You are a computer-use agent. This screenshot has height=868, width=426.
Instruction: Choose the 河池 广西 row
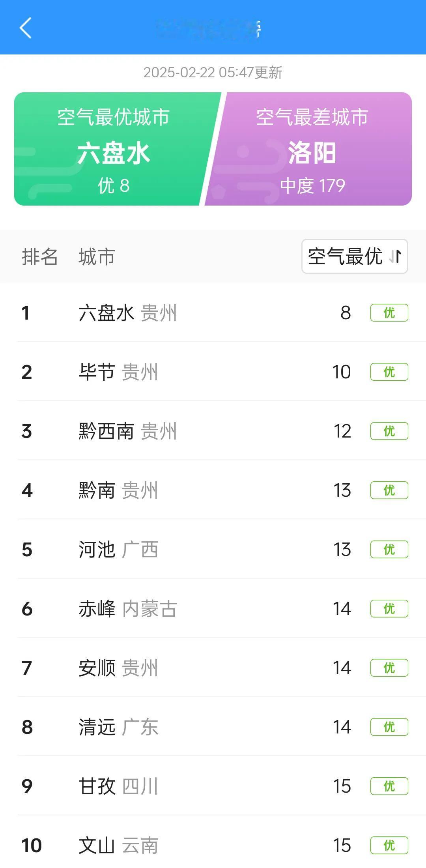(213, 549)
